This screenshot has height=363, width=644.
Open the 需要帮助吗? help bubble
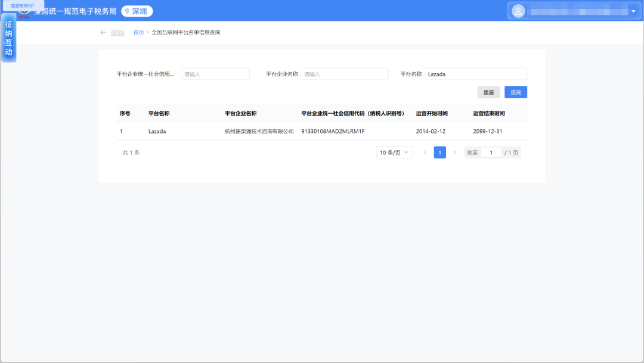click(23, 5)
